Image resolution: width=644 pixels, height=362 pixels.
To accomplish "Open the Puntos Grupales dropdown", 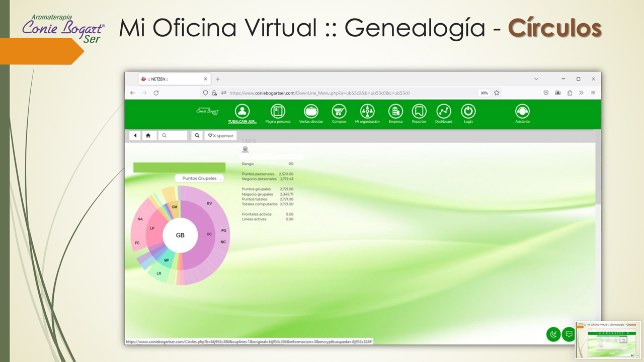I will tap(199, 178).
